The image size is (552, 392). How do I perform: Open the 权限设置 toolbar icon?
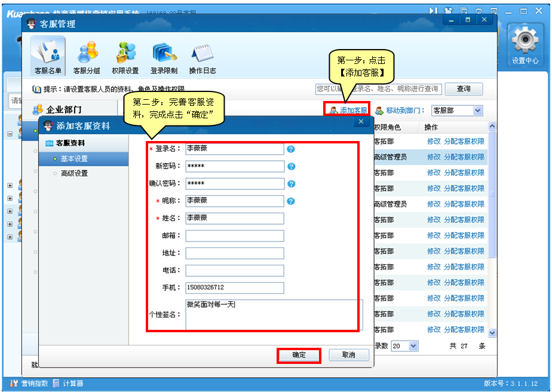tap(125, 57)
